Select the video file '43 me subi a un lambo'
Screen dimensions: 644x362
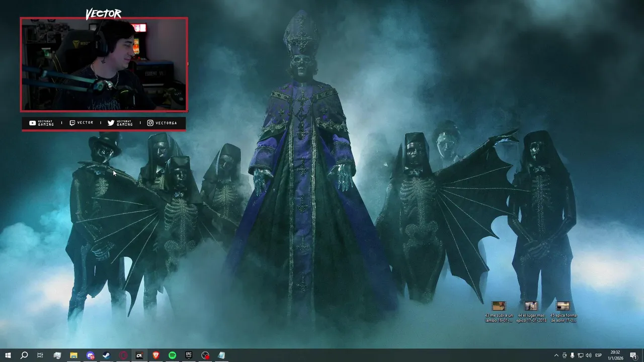click(499, 312)
